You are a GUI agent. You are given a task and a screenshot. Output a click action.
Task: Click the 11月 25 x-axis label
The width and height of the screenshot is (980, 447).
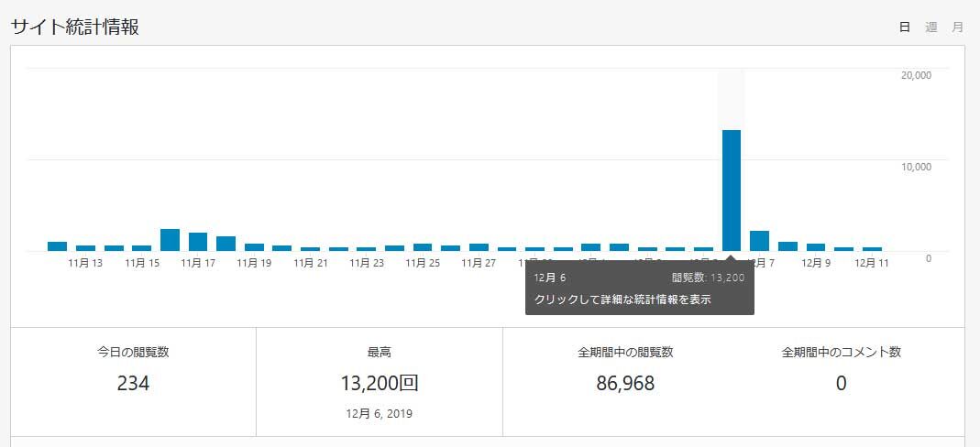[423, 264]
